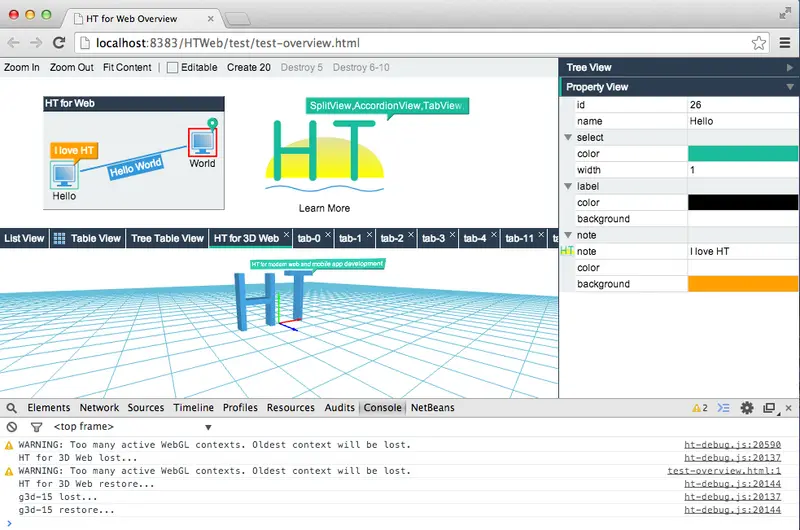The width and height of the screenshot is (800, 530).
Task: Pick the orange note background swatch
Action: click(743, 284)
